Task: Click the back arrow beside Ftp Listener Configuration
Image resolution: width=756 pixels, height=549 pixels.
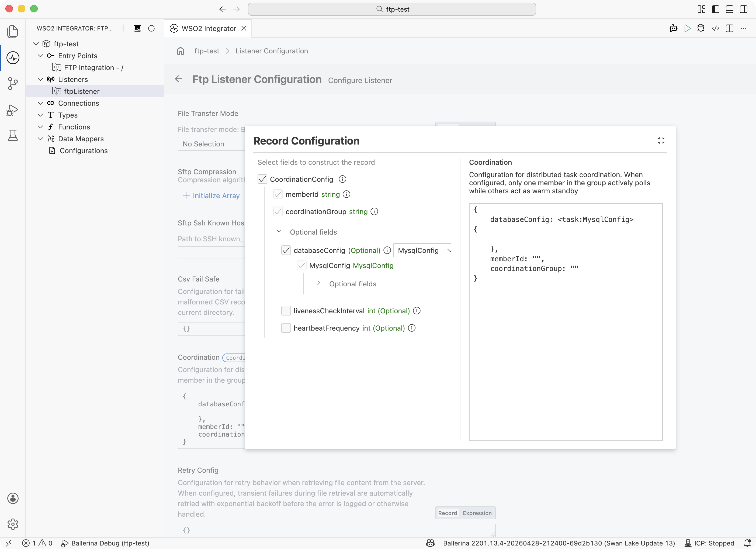Action: pyautogui.click(x=178, y=79)
